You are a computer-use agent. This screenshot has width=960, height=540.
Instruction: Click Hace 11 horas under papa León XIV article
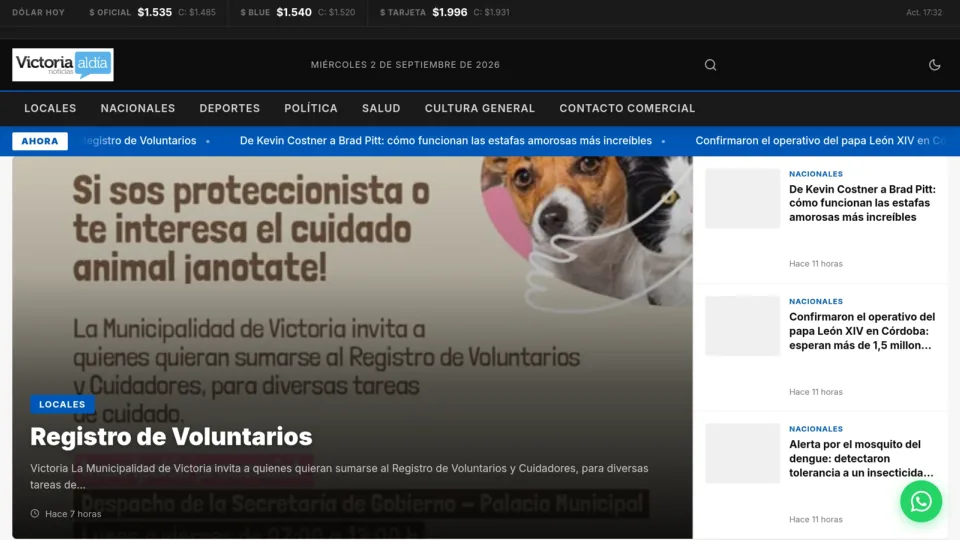[816, 392]
